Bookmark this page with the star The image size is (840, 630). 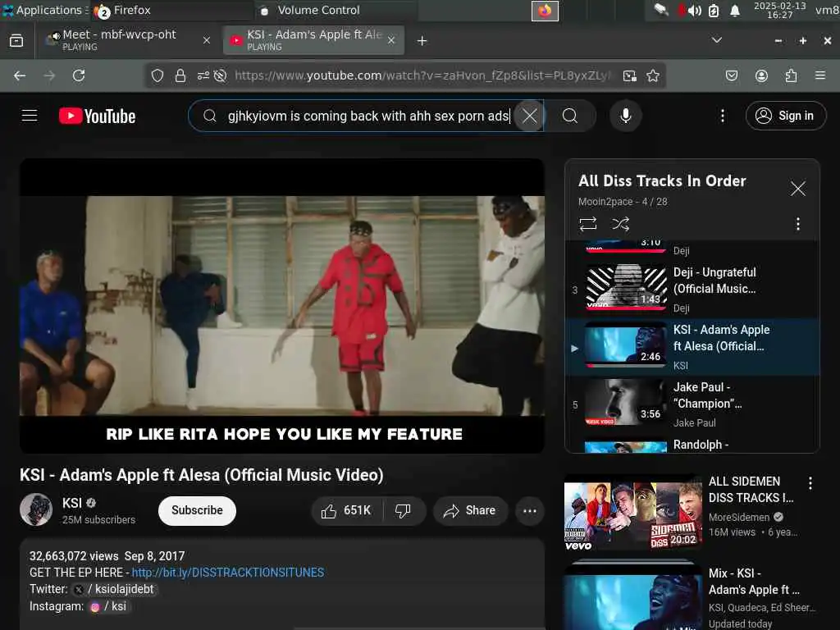point(652,75)
